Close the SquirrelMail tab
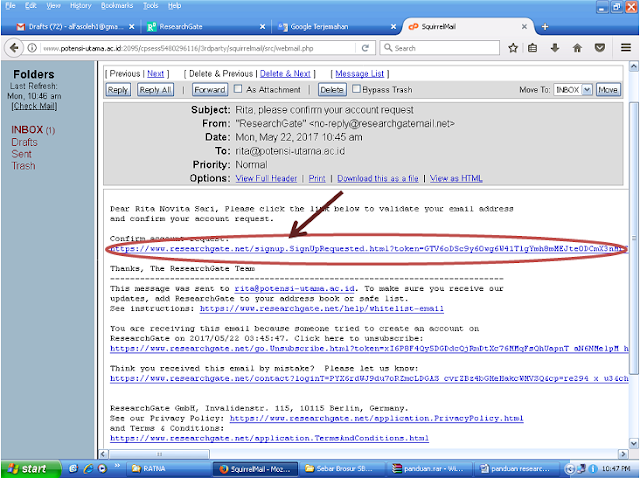The width and height of the screenshot is (640, 478). click(x=524, y=27)
